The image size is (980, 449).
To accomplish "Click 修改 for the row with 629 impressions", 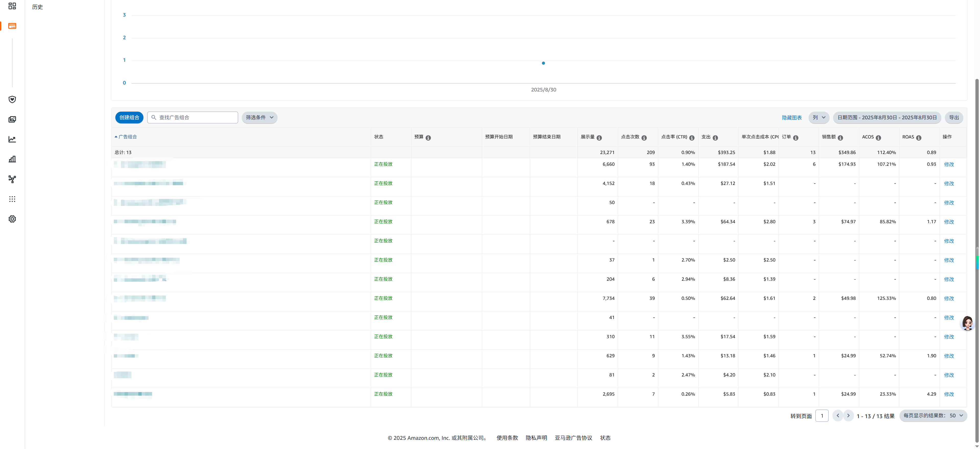I will coord(949,356).
